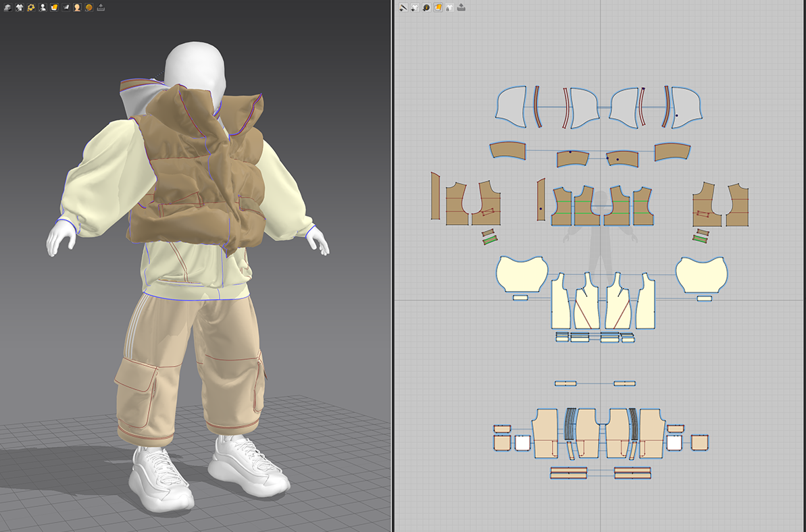Select the left white square pocket pattern
Image resolution: width=806 pixels, height=532 pixels.
coord(523,443)
